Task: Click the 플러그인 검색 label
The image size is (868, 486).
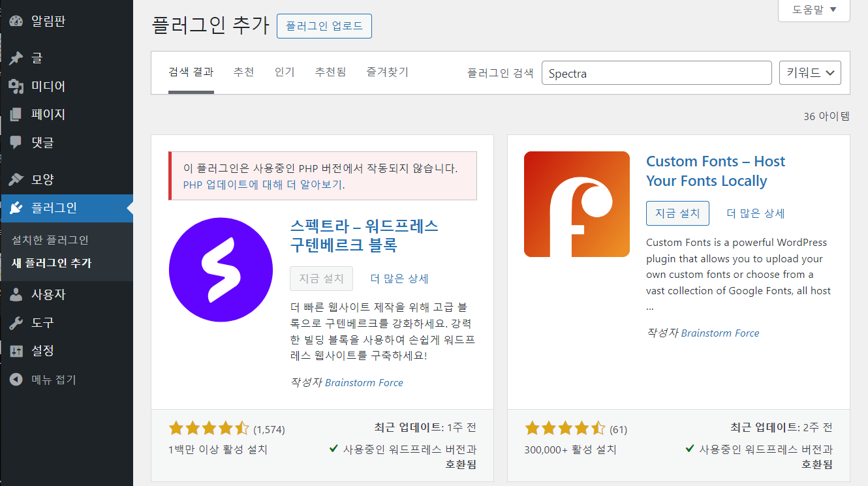Action: click(x=501, y=73)
